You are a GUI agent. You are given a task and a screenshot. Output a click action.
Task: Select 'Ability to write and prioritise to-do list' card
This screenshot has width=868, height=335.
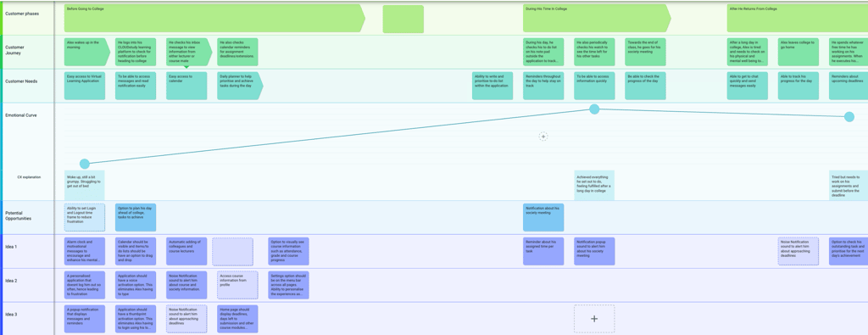[x=492, y=86]
